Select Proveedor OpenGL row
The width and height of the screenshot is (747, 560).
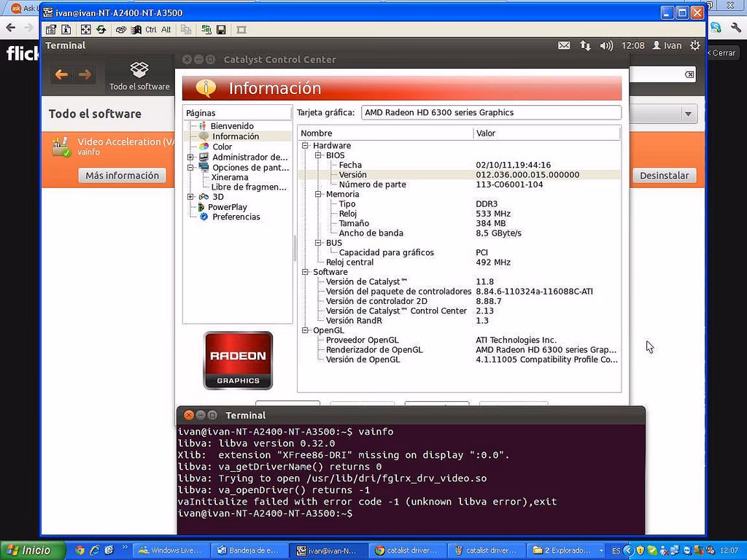pos(460,340)
